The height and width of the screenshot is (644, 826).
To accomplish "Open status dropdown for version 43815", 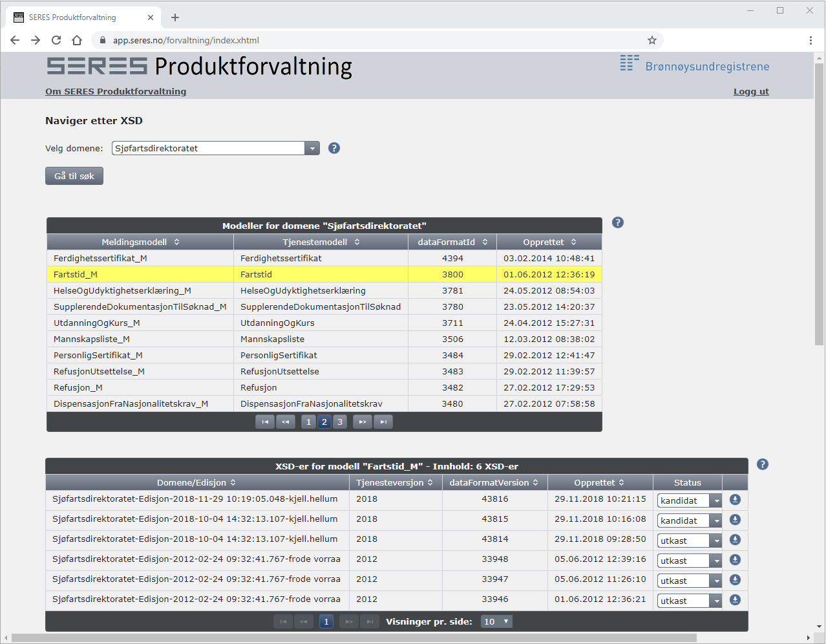I will pyautogui.click(x=716, y=521).
